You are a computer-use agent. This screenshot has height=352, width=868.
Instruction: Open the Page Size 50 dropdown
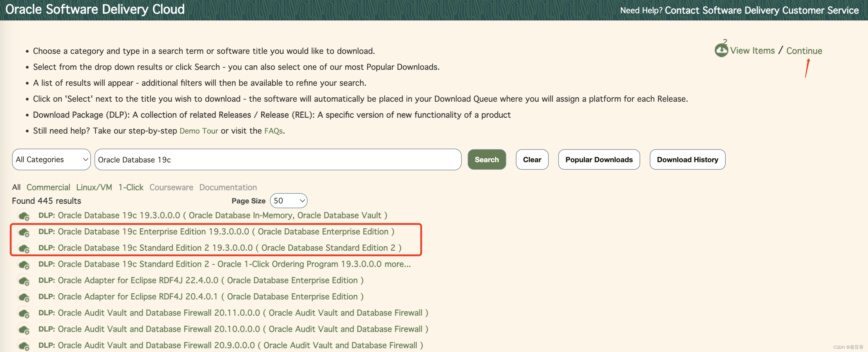(x=288, y=201)
